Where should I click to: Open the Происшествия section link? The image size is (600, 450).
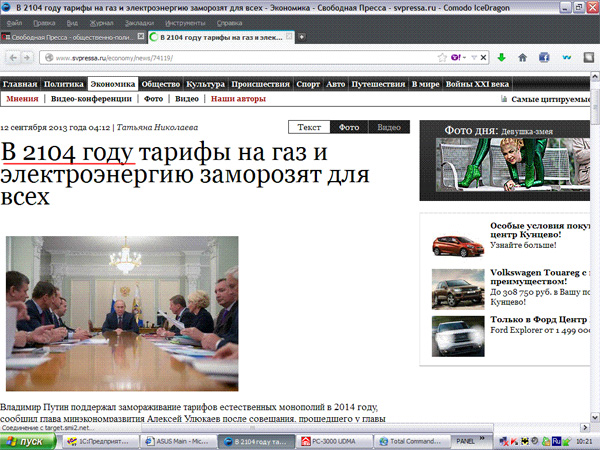pos(262,85)
